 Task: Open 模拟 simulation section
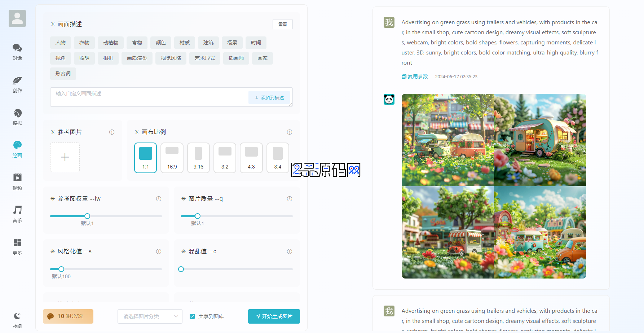[17, 117]
